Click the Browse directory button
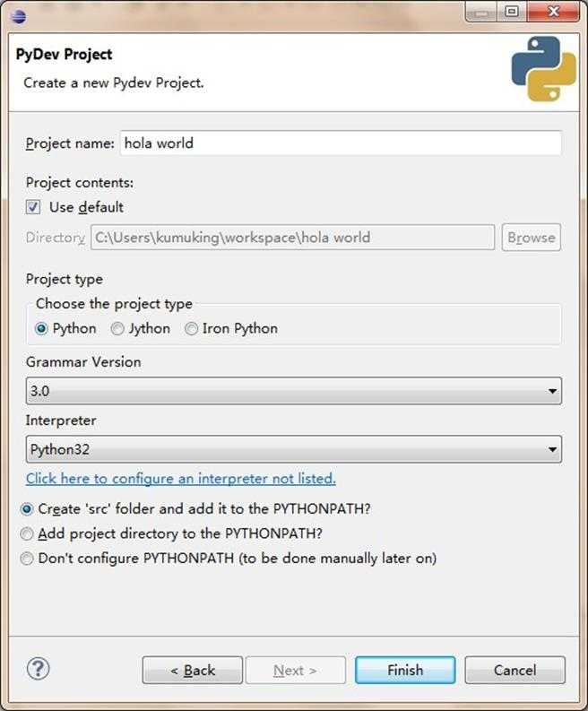Viewport: 588px width, 711px height. point(531,238)
